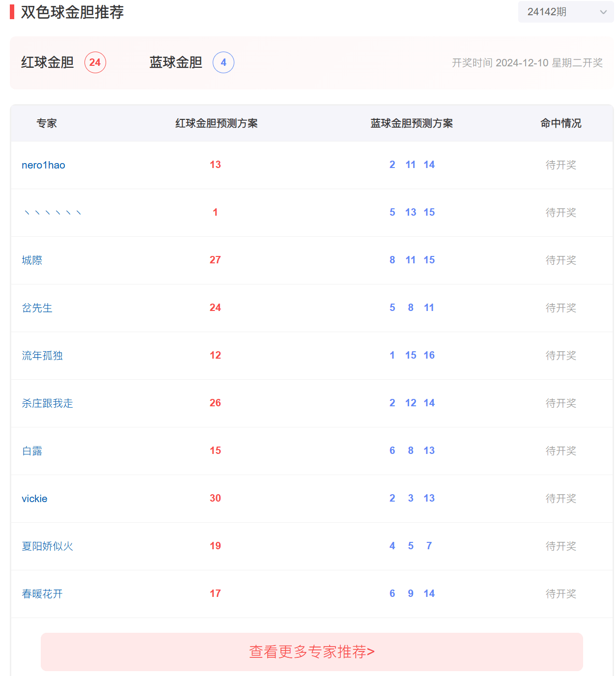Screen dimensions: 616x676
Task: Select red ball 12 in 流年孤独 row
Action: [215, 355]
